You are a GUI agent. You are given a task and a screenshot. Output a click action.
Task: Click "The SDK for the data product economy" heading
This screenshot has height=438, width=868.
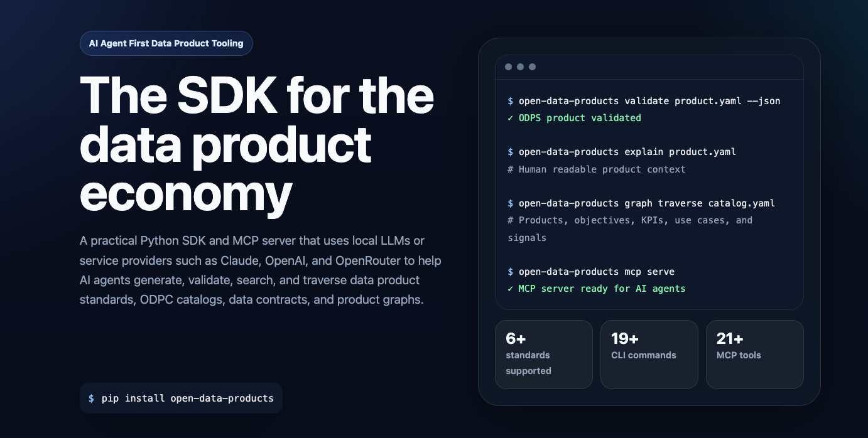tap(257, 145)
